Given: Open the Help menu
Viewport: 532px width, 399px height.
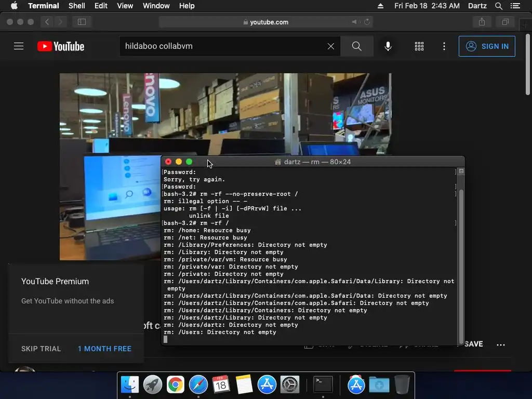Looking at the screenshot, I should (187, 6).
